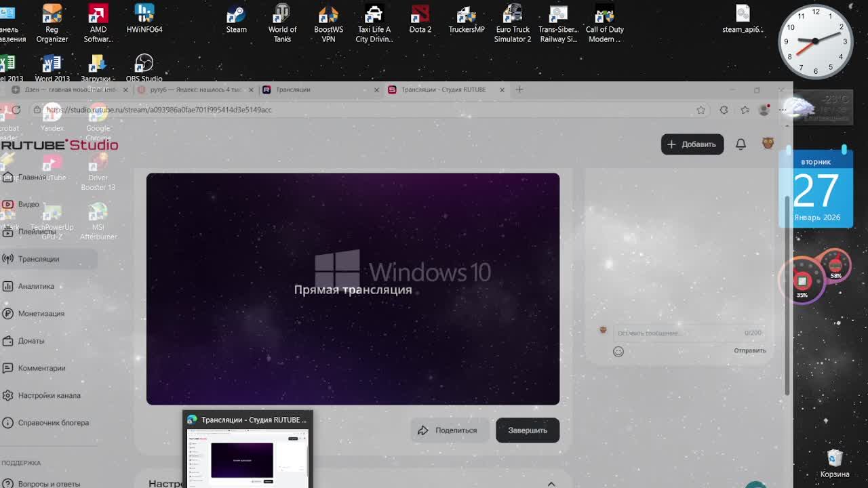
Task: Launch World of Tanks shortcut
Action: point(282,23)
